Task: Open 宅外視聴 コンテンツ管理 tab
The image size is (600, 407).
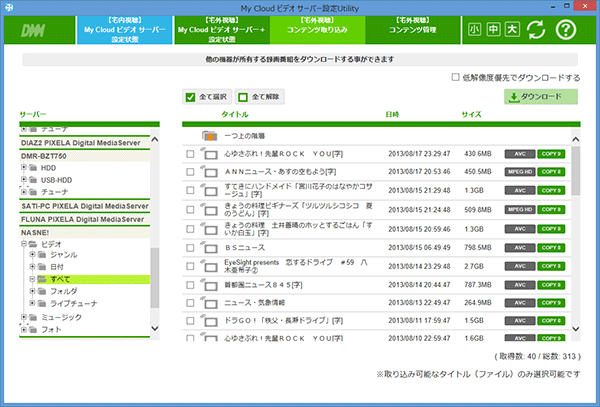Action: tap(412, 30)
